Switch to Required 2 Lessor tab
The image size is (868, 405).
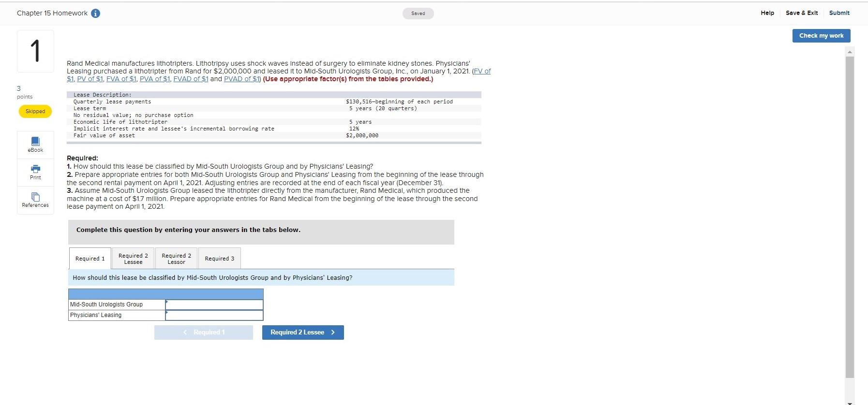(176, 259)
